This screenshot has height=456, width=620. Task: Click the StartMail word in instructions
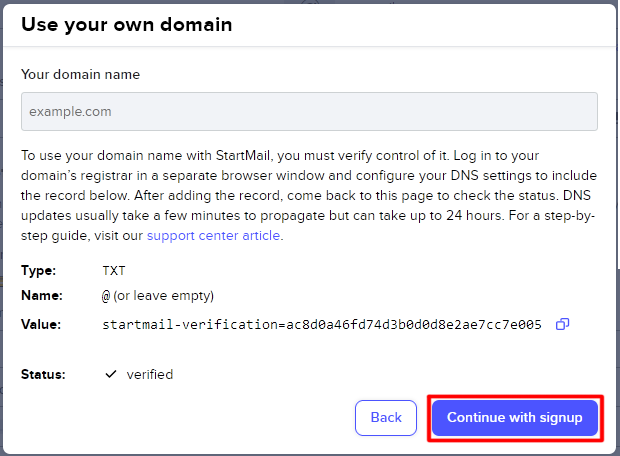[244, 155]
